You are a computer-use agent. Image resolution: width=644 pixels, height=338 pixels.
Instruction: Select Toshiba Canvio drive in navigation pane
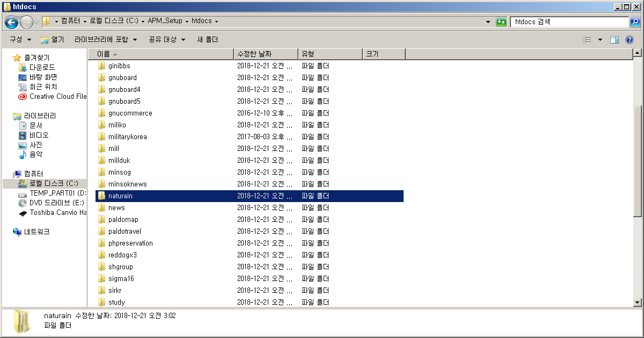[x=58, y=212]
